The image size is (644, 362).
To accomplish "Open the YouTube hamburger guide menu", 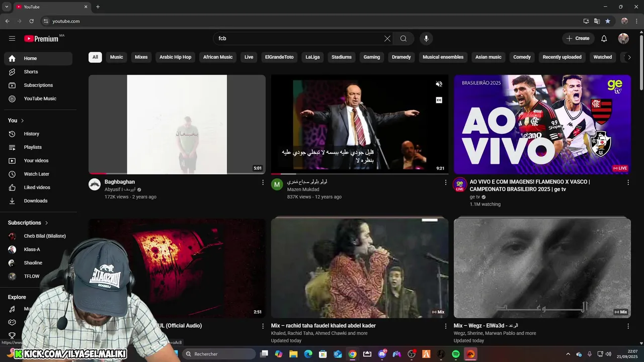I will pos(12,38).
